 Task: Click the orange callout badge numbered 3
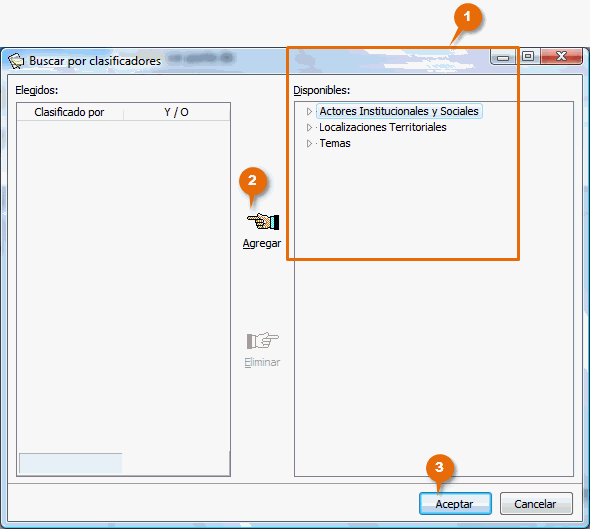tap(440, 468)
